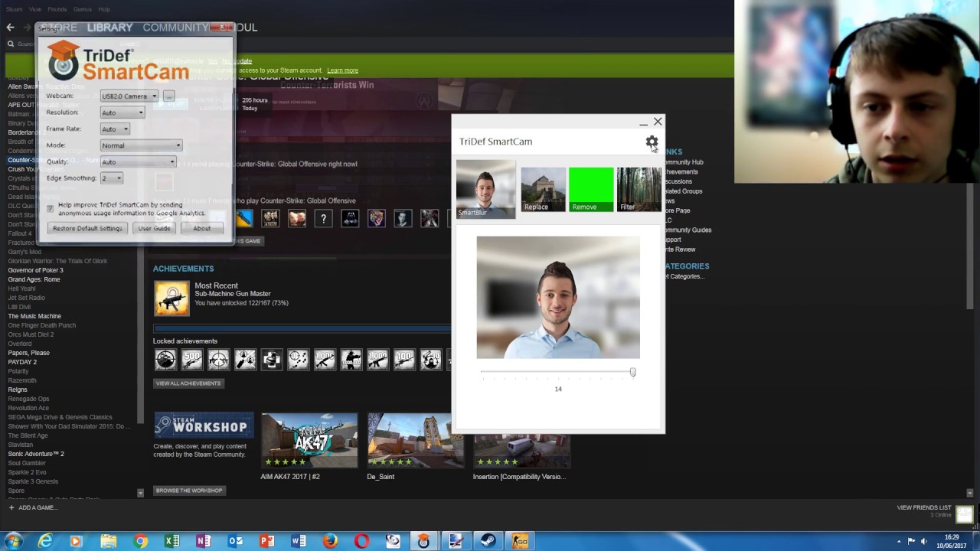Open AIM AK47 2017 workshop item

[309, 440]
